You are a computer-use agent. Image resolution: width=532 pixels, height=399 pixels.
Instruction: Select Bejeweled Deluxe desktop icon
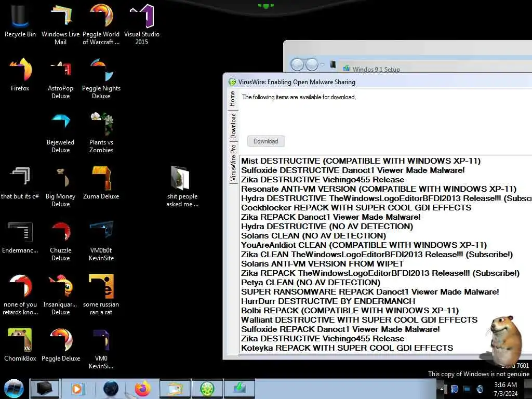pyautogui.click(x=60, y=133)
